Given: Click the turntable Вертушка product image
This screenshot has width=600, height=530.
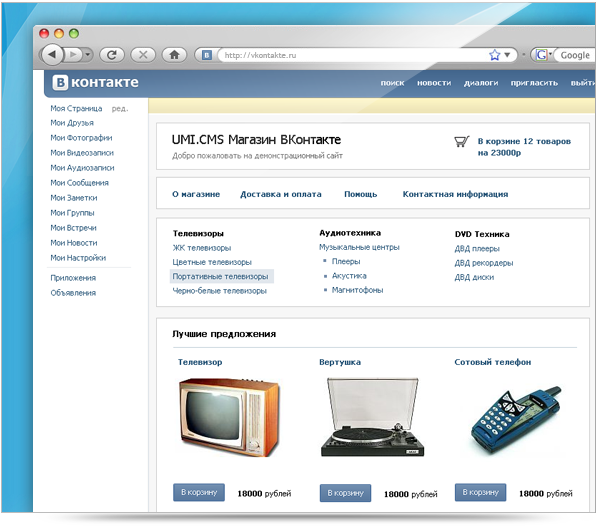Looking at the screenshot, I should (x=372, y=417).
